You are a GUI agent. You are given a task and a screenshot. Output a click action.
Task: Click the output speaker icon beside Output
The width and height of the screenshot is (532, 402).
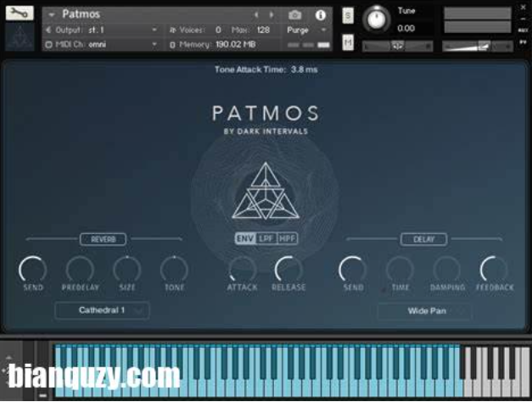tap(48, 30)
